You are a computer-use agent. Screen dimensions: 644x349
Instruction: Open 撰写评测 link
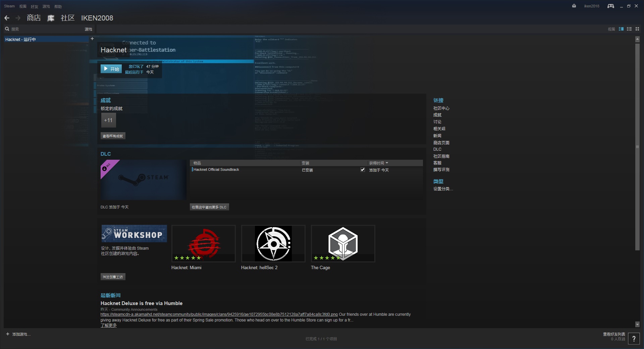[x=441, y=169]
